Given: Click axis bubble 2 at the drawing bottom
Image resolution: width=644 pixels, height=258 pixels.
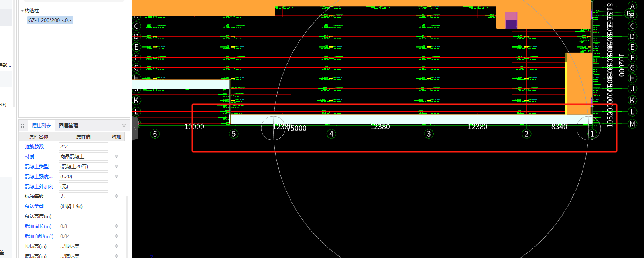Looking at the screenshot, I should [x=526, y=134].
